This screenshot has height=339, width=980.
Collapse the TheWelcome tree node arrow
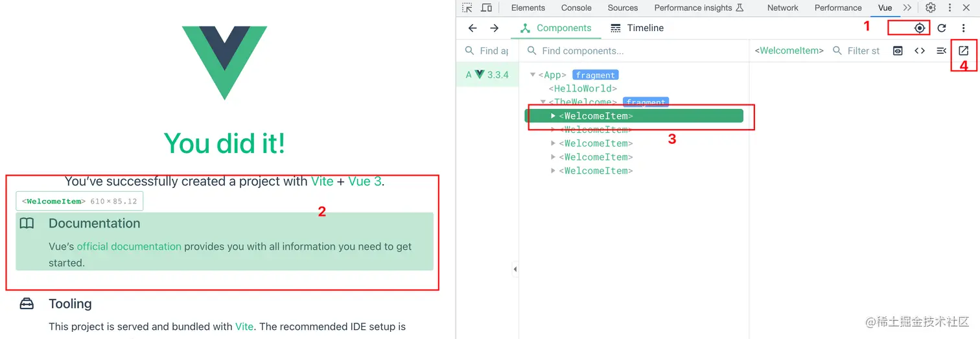click(x=543, y=102)
